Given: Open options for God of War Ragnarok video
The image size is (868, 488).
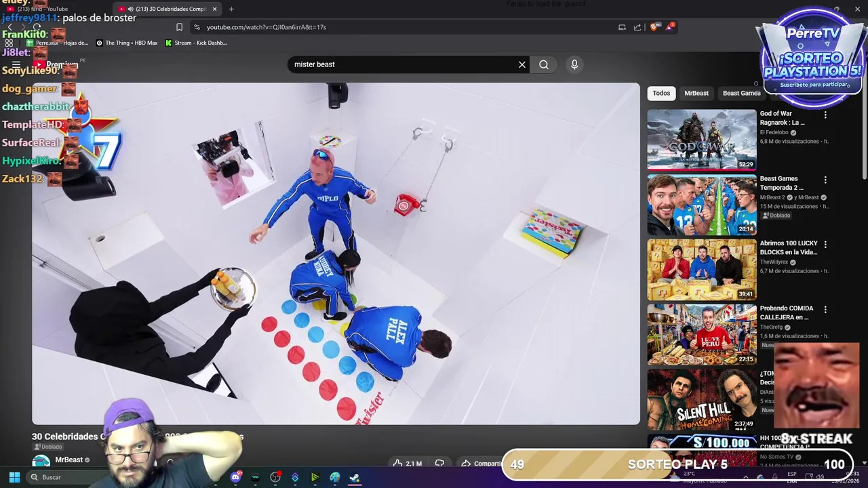Looking at the screenshot, I should click(825, 115).
